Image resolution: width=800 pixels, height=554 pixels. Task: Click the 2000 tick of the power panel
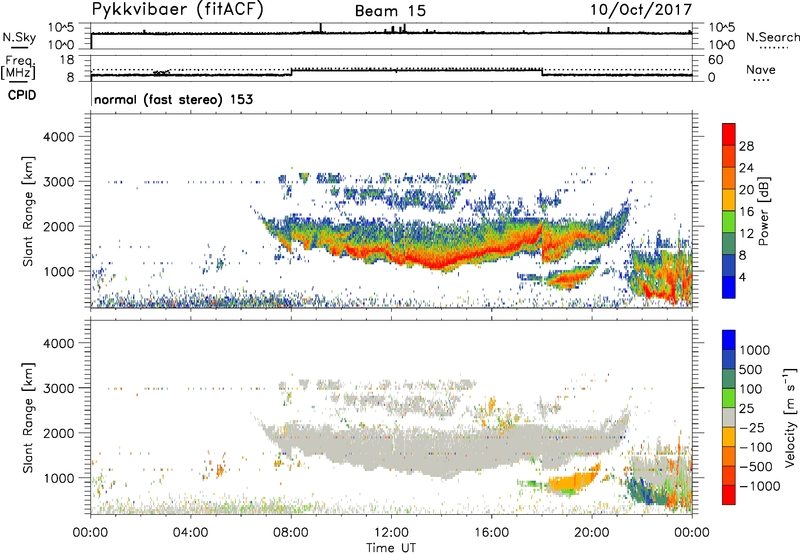[58, 226]
